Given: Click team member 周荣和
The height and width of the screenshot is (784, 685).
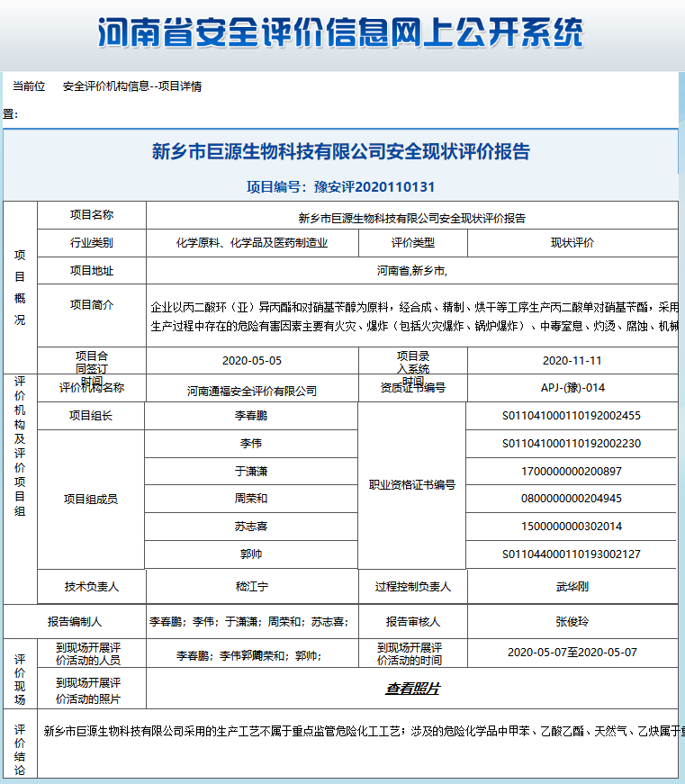Looking at the screenshot, I should click(251, 499).
